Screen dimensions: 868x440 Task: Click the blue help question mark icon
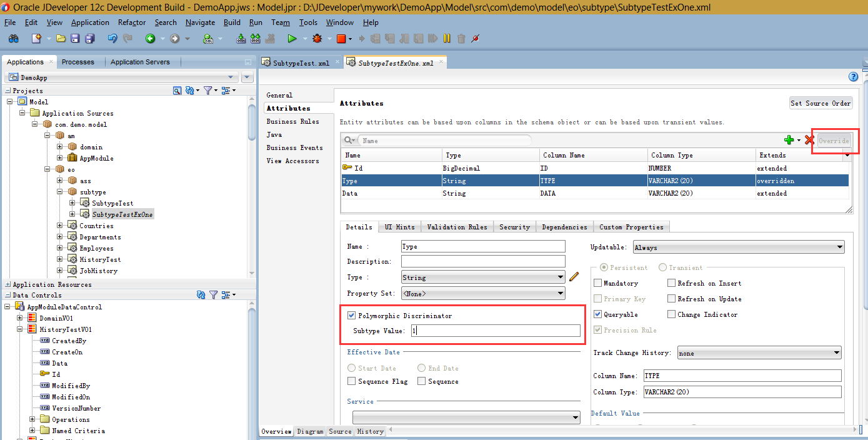point(854,77)
